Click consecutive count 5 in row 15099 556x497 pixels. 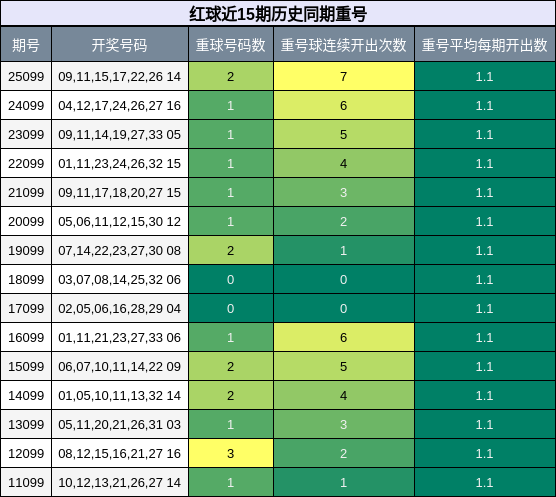pyautogui.click(x=344, y=367)
